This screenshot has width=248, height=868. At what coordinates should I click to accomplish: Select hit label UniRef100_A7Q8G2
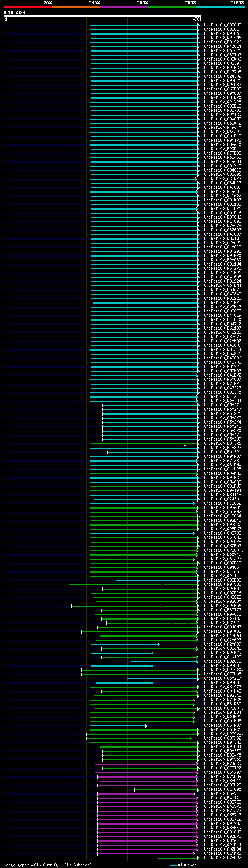(x=222, y=503)
